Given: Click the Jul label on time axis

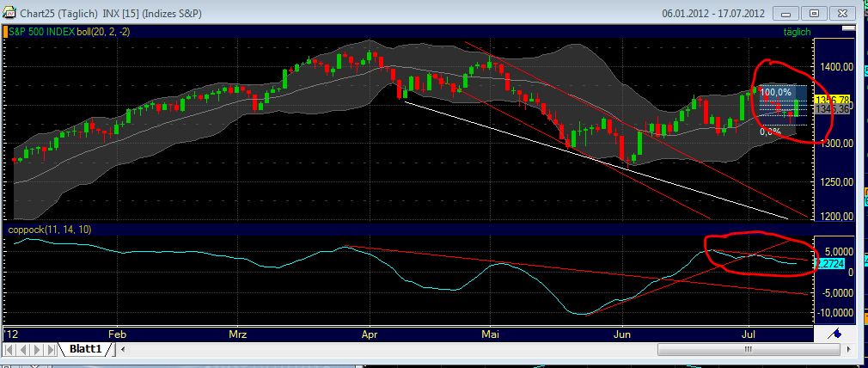Looking at the screenshot, I should (x=749, y=334).
